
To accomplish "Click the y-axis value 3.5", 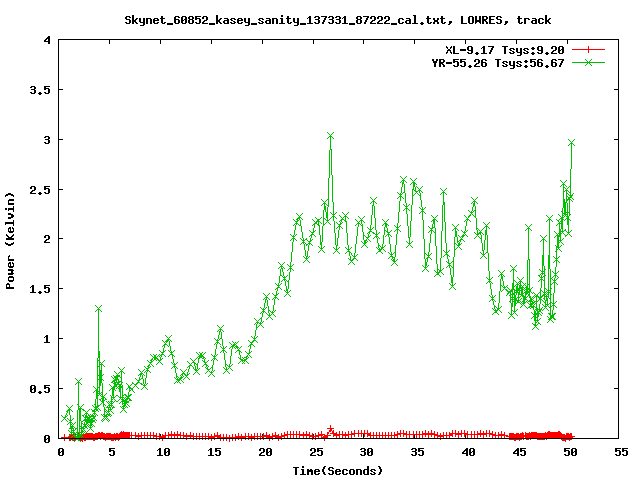I will click(x=40, y=90).
